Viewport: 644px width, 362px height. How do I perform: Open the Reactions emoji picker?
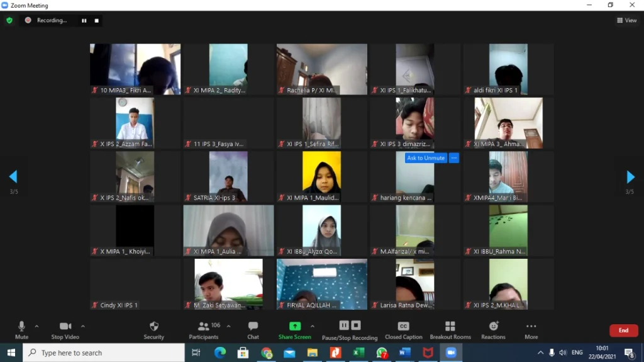[x=493, y=330]
